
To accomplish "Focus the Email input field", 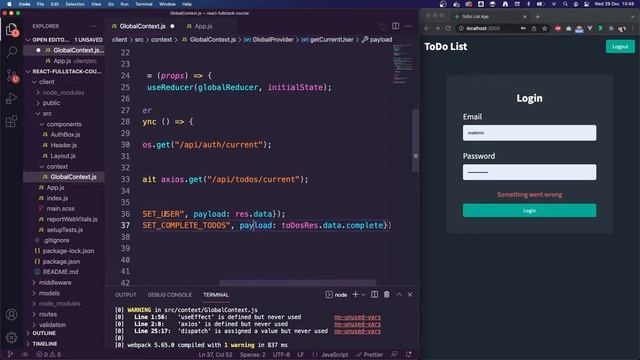I will [x=529, y=133].
